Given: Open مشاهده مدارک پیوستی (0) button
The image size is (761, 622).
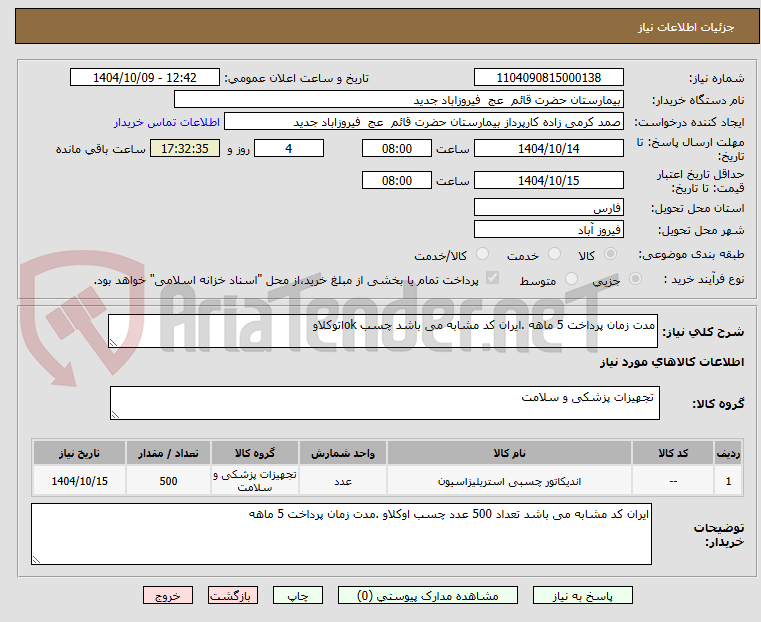Looking at the screenshot, I should click(x=428, y=595).
